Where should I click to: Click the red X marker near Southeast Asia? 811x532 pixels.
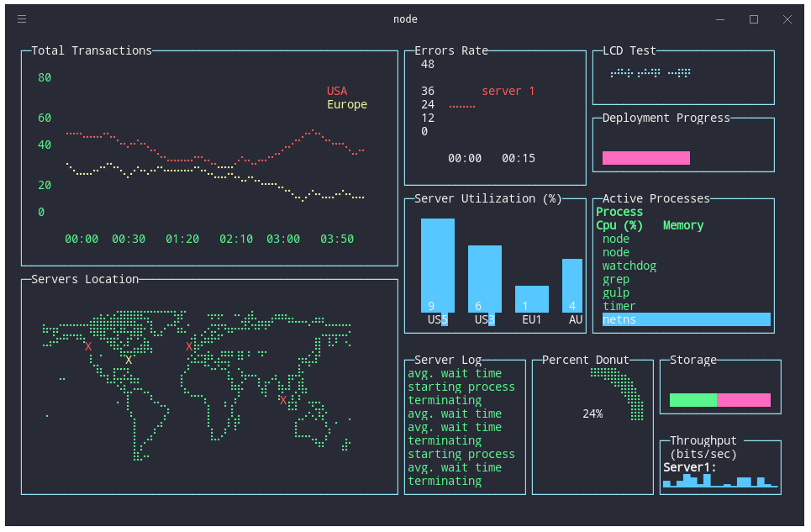[283, 400]
